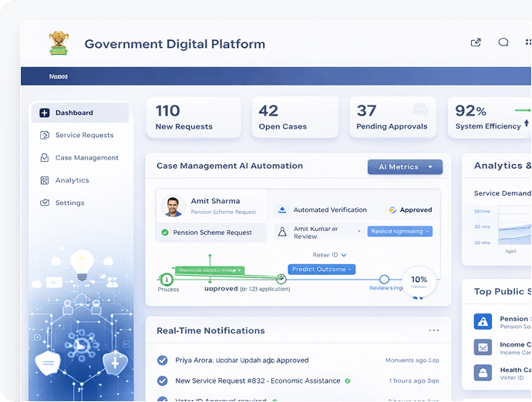This screenshot has height=402, width=532.
Task: Click the middle green workflow node
Action: (281, 279)
